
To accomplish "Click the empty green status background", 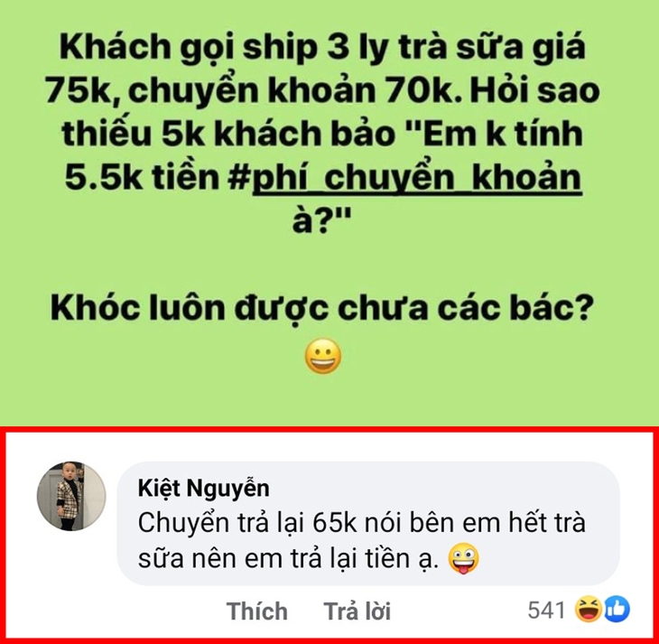I will coord(126,378).
